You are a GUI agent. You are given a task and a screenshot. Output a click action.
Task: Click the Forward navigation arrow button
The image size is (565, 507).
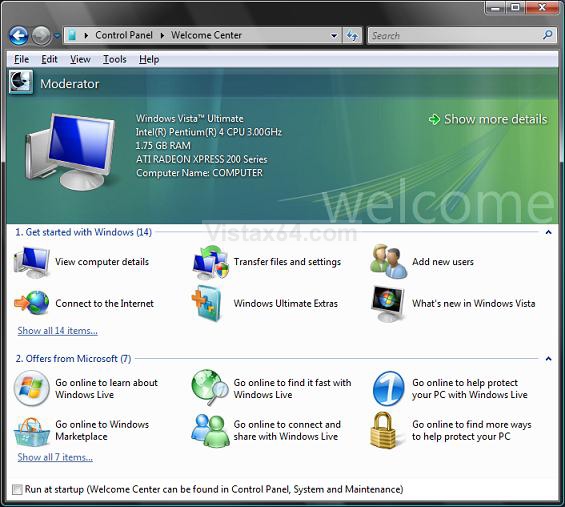(x=41, y=36)
